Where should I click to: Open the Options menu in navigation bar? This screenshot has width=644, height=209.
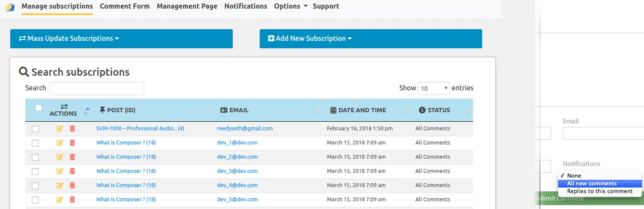click(291, 6)
